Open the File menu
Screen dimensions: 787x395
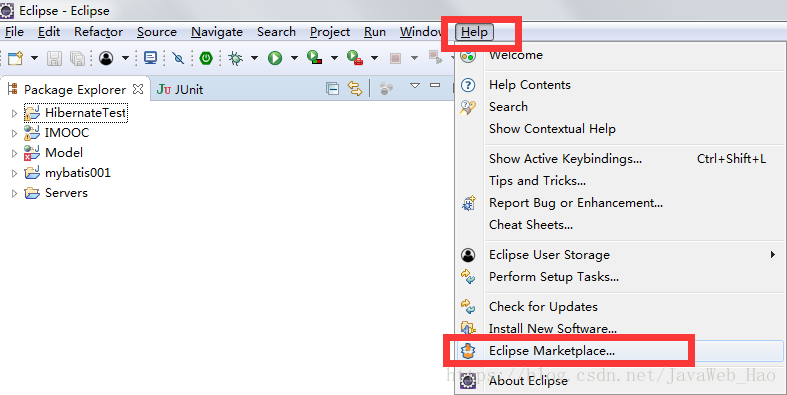[x=14, y=32]
